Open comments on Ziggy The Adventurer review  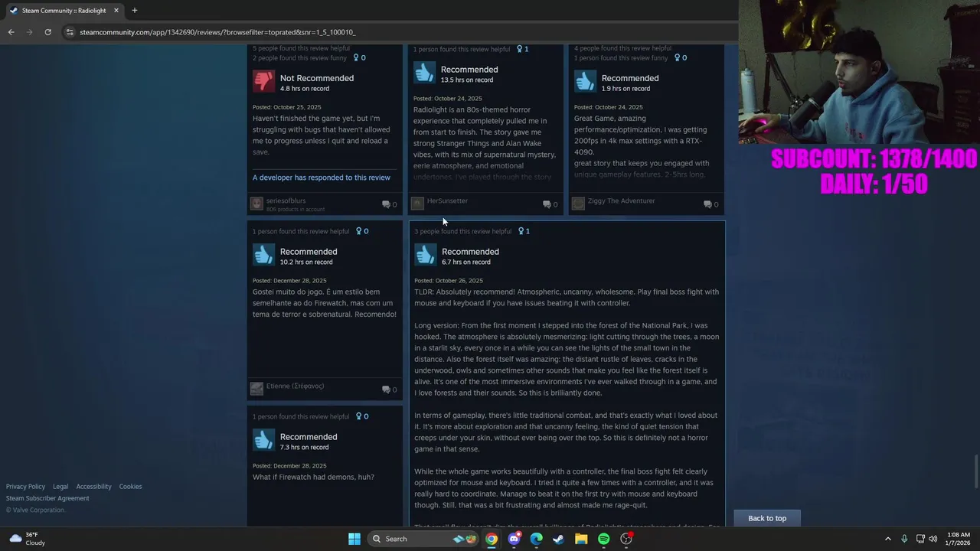tap(711, 204)
